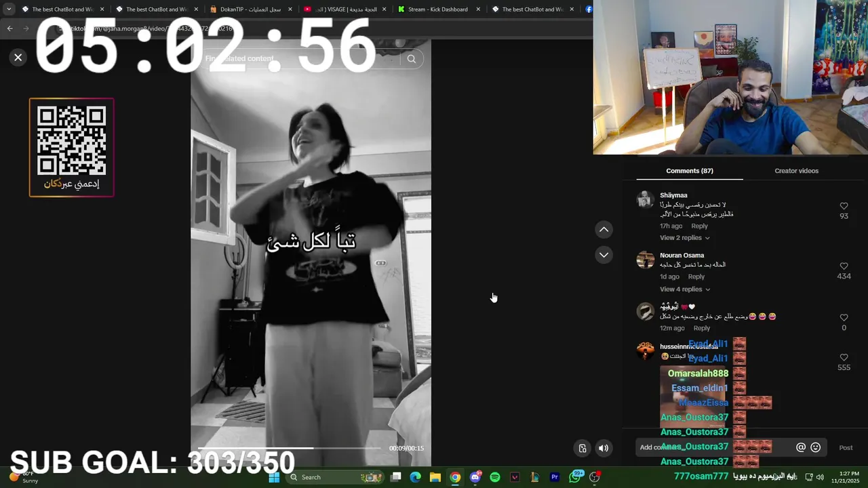Open Microsoft Edge from taskbar
868x488 pixels.
[x=416, y=477]
